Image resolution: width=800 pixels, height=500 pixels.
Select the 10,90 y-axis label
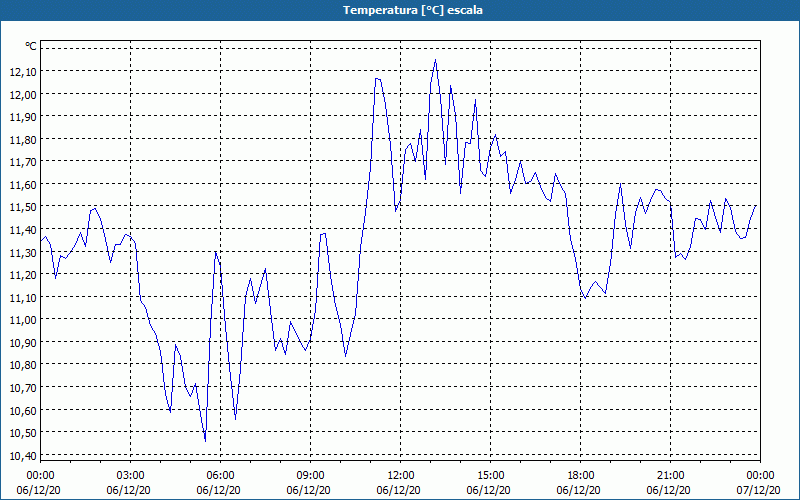[23, 343]
